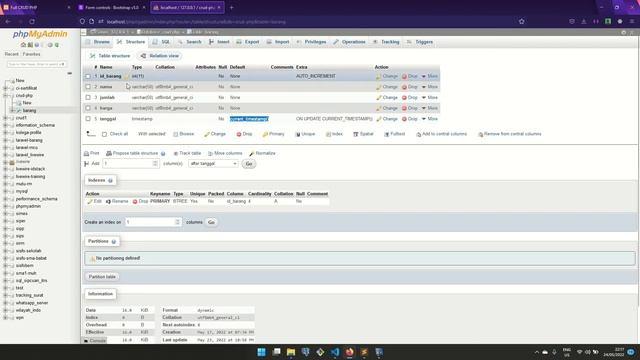Image resolution: width=640 pixels, height=360 pixels.
Task: Open the Import tab
Action: 278,42
